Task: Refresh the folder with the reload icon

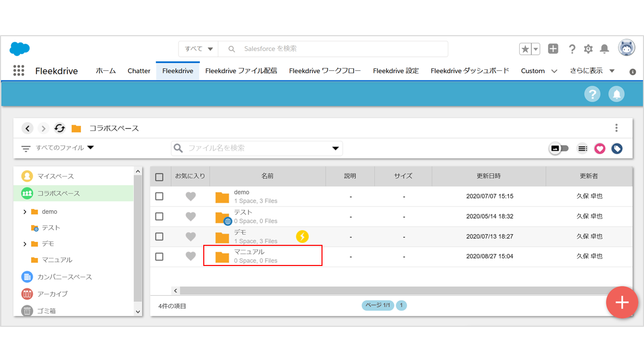Action: [60, 128]
